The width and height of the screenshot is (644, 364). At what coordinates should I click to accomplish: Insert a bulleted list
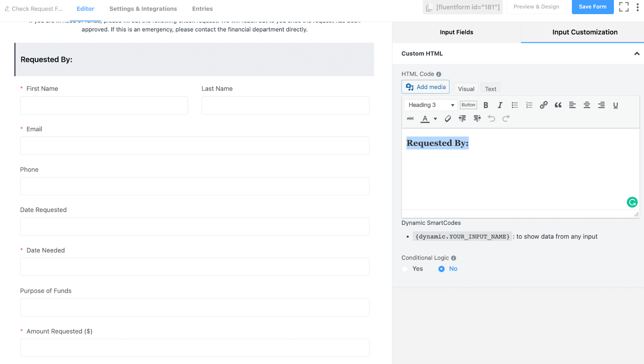514,105
